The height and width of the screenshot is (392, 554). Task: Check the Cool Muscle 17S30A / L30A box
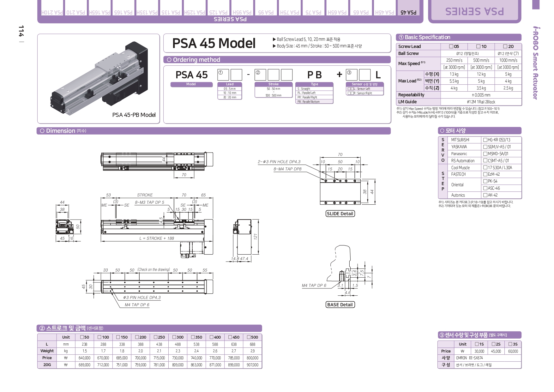pyautogui.click(x=485, y=168)
